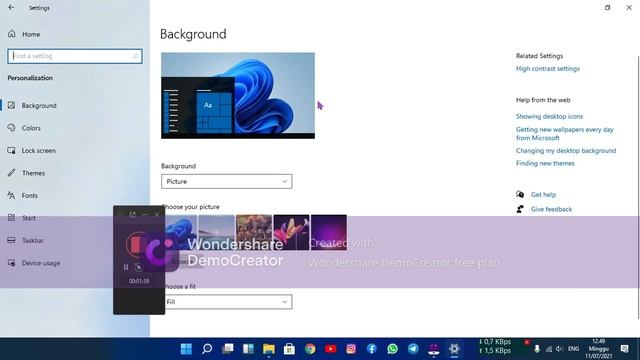Viewport: 640px width, 360px height.
Task: Open Changing my desktop background link
Action: coord(566,151)
